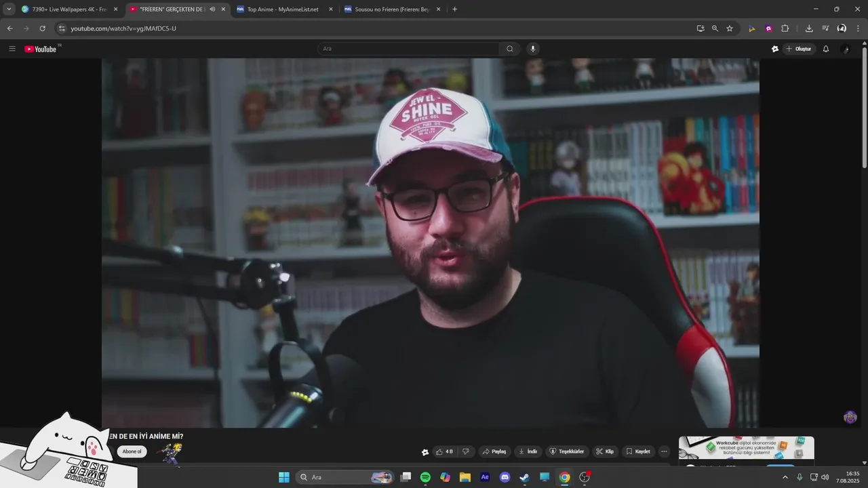The image size is (868, 488).
Task: Click the YouTube search field labeled Ara
Action: 409,49
